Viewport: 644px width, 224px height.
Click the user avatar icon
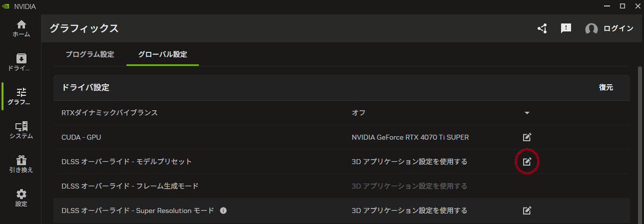click(x=591, y=29)
